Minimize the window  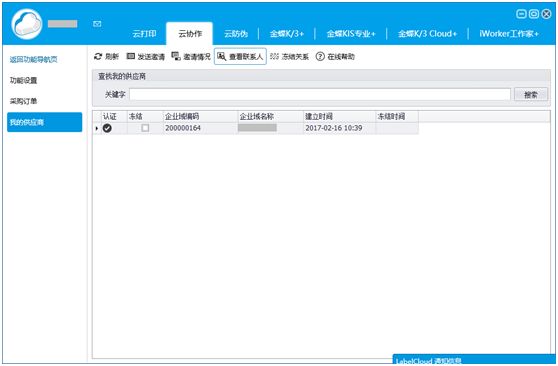tap(521, 14)
